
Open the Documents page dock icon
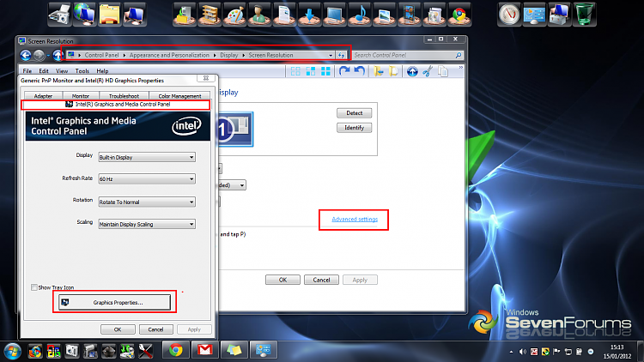(x=284, y=15)
